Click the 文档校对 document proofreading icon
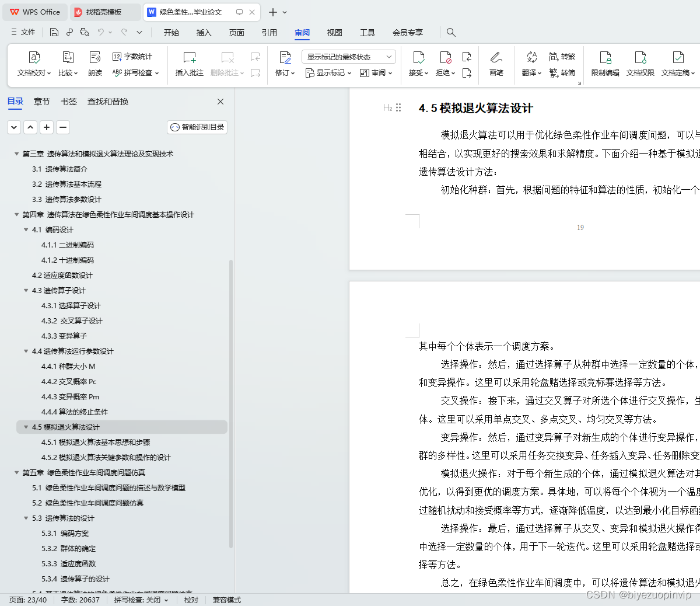Image resolution: width=700 pixels, height=606 pixels. (34, 57)
